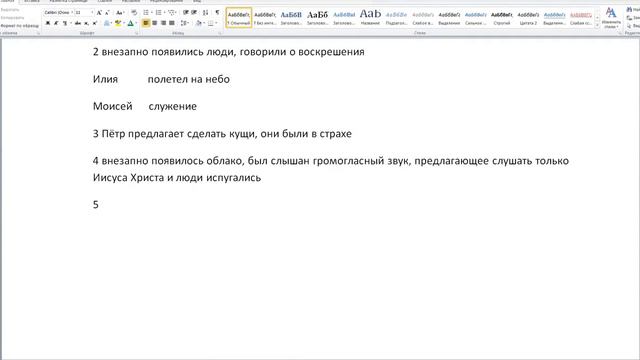The height and width of the screenshot is (360, 640).
Task: Click the line starting '3 Пётр предлагает'
Action: [x=222, y=134]
